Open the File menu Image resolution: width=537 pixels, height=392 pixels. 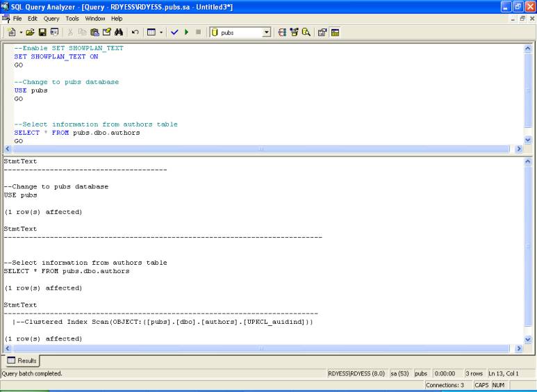pyautogui.click(x=17, y=19)
